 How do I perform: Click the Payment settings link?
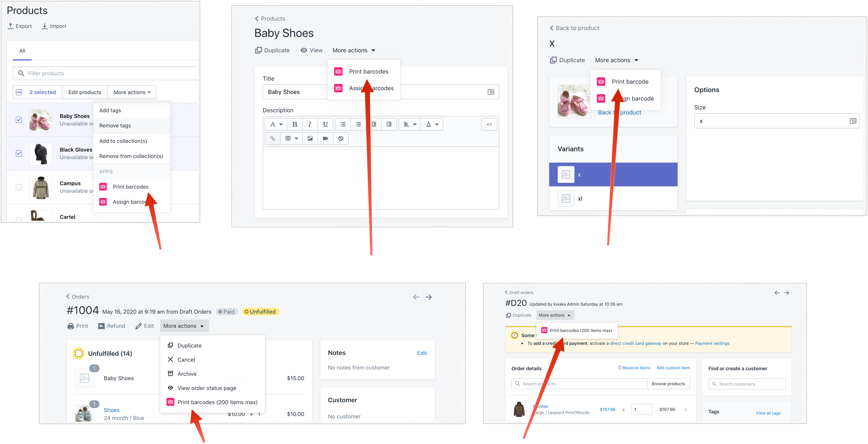point(712,344)
